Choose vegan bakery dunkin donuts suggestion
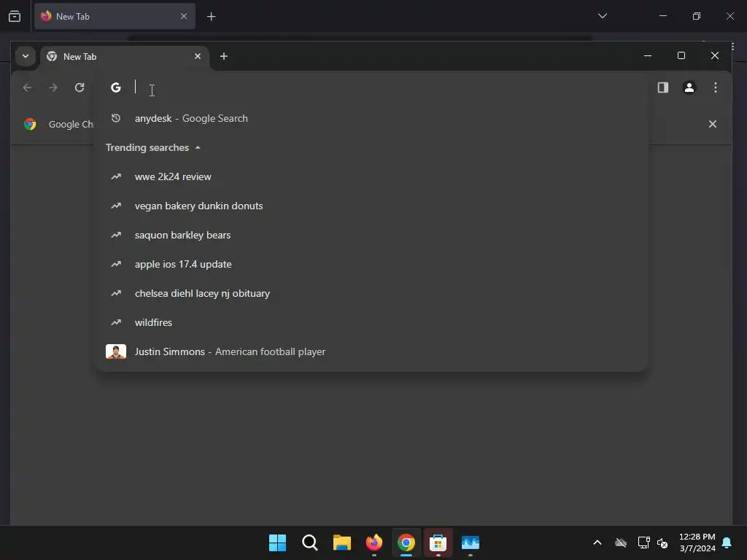Screen dimensions: 747x560 click(371, 206)
